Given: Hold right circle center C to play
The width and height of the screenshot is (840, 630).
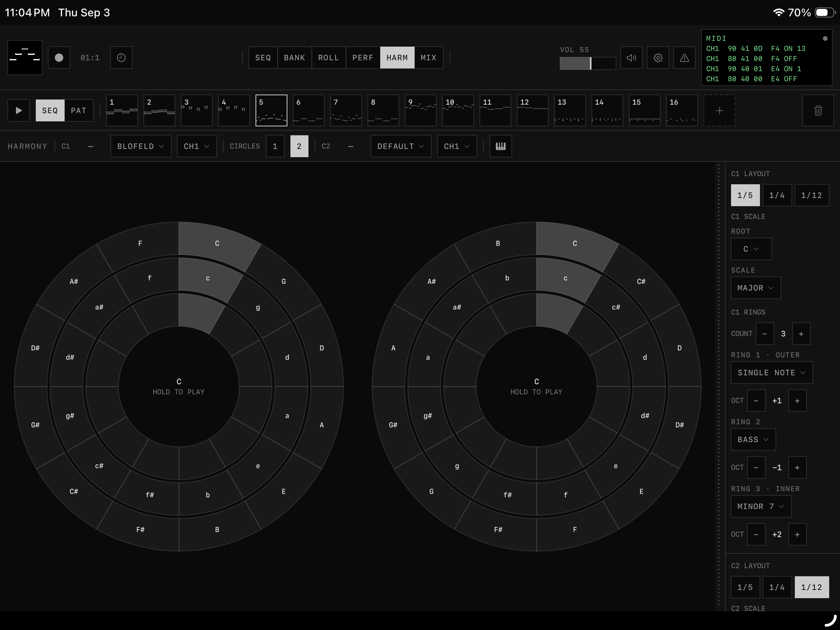Looking at the screenshot, I should pos(537,387).
